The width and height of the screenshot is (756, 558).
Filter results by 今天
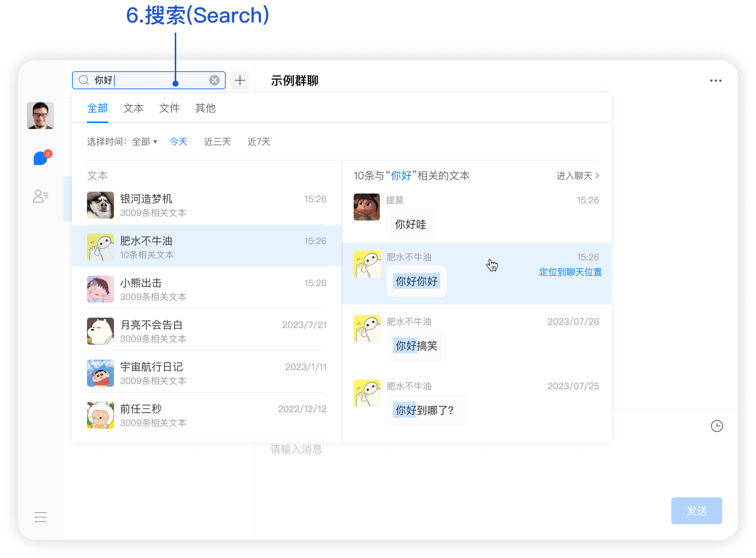point(178,142)
